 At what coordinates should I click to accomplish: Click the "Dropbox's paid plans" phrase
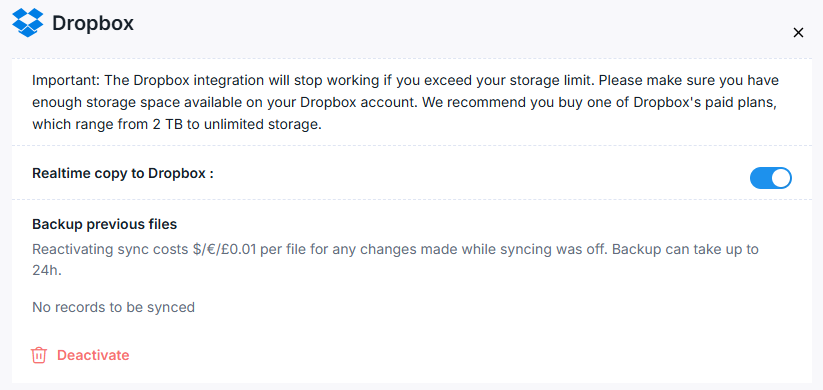pos(705,103)
